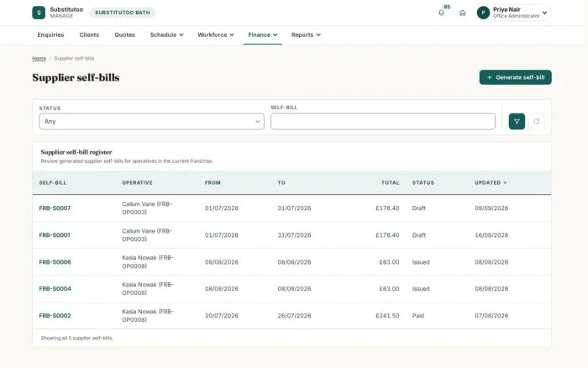Image resolution: width=588 pixels, height=368 pixels.
Task: Open the Quotes page
Action: (x=124, y=35)
